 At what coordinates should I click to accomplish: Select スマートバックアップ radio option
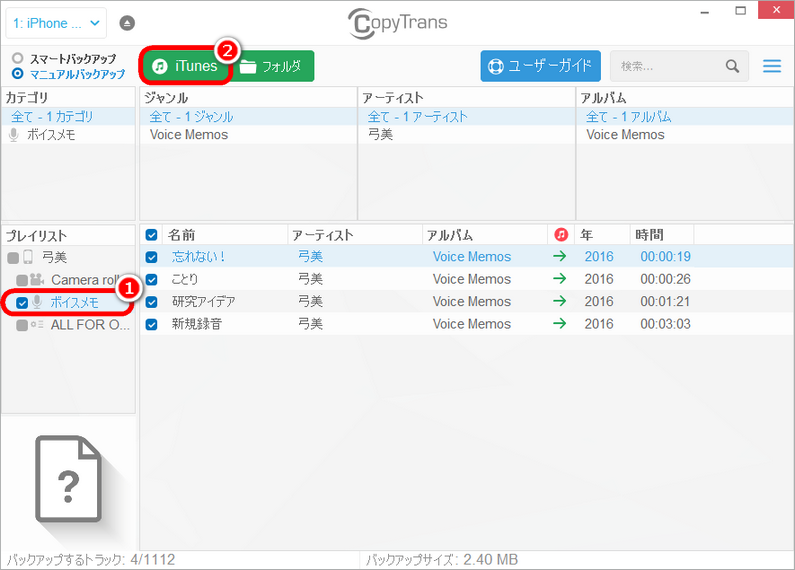coord(18,58)
